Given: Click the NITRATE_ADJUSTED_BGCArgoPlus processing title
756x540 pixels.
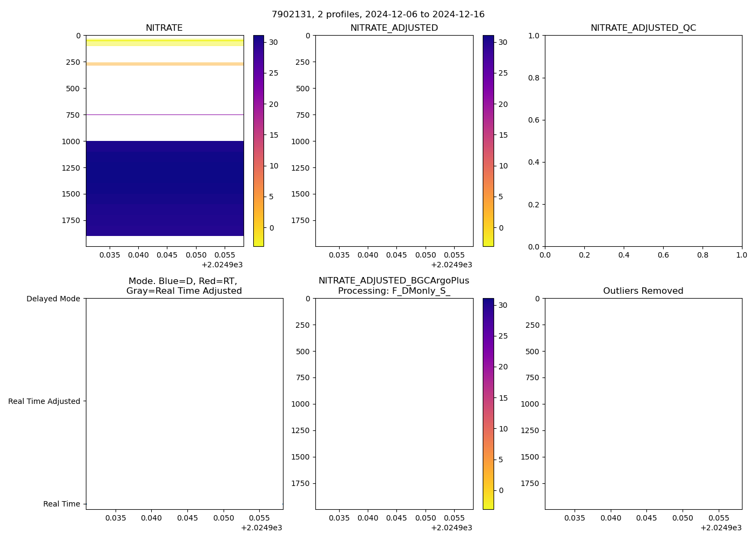Looking at the screenshot, I should point(394,286).
